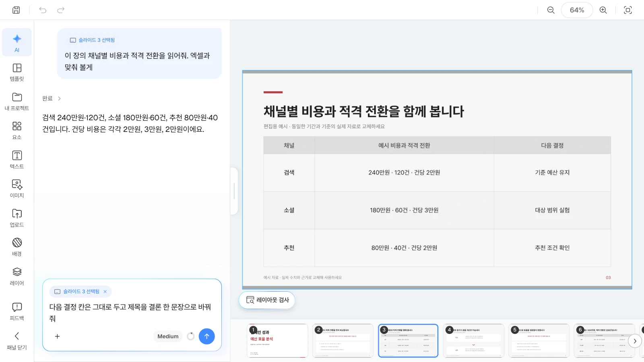Collapse the side panel with 패널 닫기
644x362 pixels.
pos(17,341)
